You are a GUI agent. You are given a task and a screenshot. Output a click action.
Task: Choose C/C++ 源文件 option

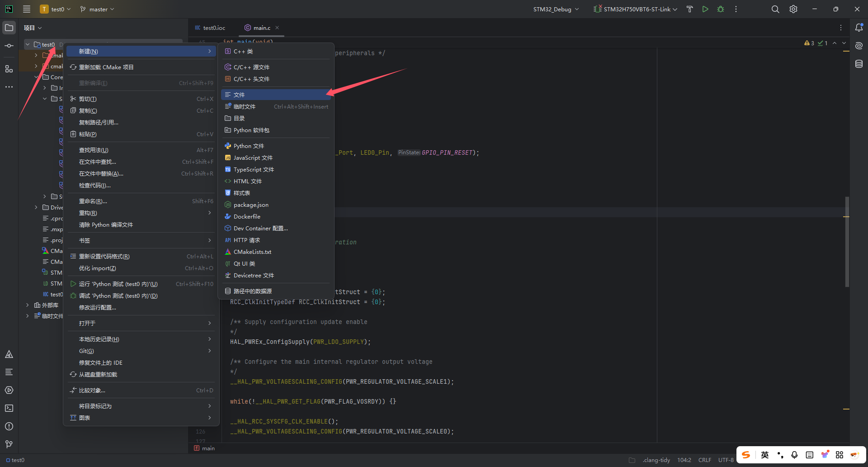276,67
